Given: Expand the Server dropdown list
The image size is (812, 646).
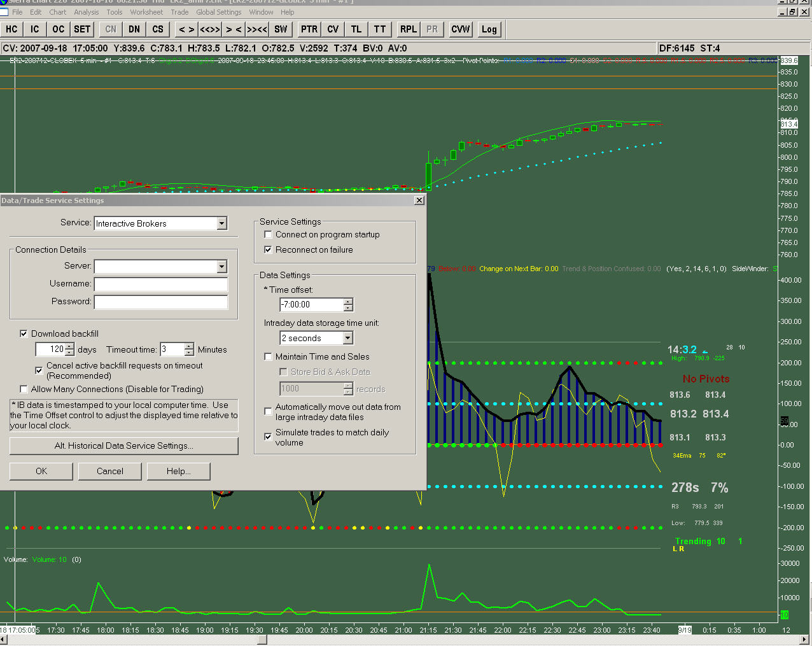Looking at the screenshot, I should point(222,267).
